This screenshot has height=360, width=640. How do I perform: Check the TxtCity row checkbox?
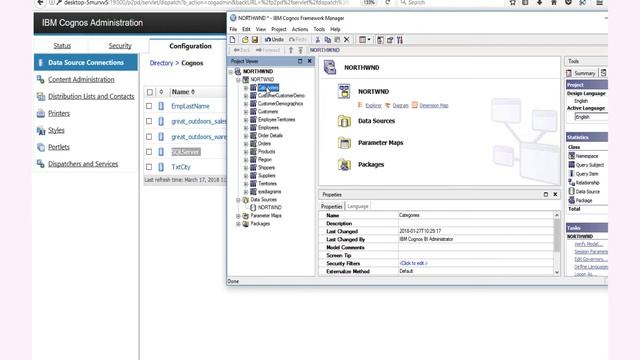[x=149, y=167]
